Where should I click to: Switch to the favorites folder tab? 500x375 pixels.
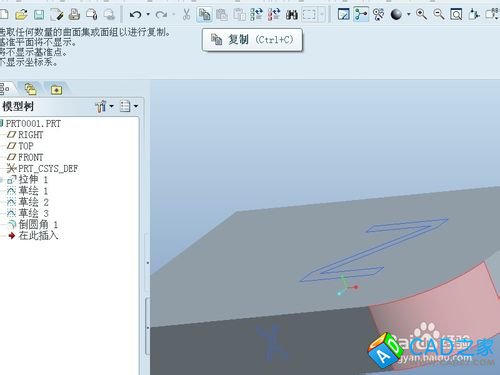[x=56, y=90]
